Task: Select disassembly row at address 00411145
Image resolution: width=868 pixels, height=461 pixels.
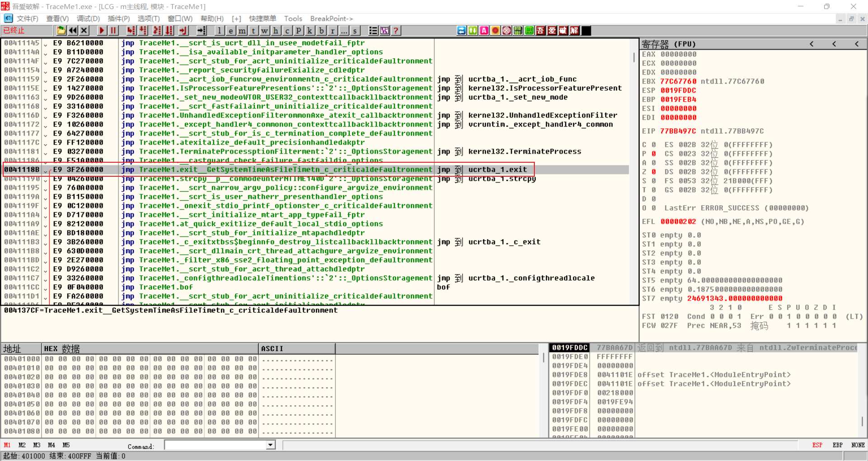Action: (316, 43)
